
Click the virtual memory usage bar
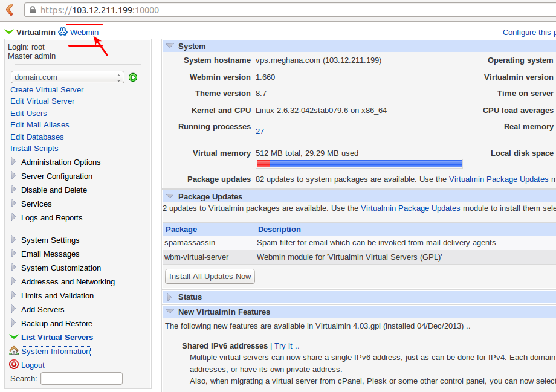[x=359, y=164]
